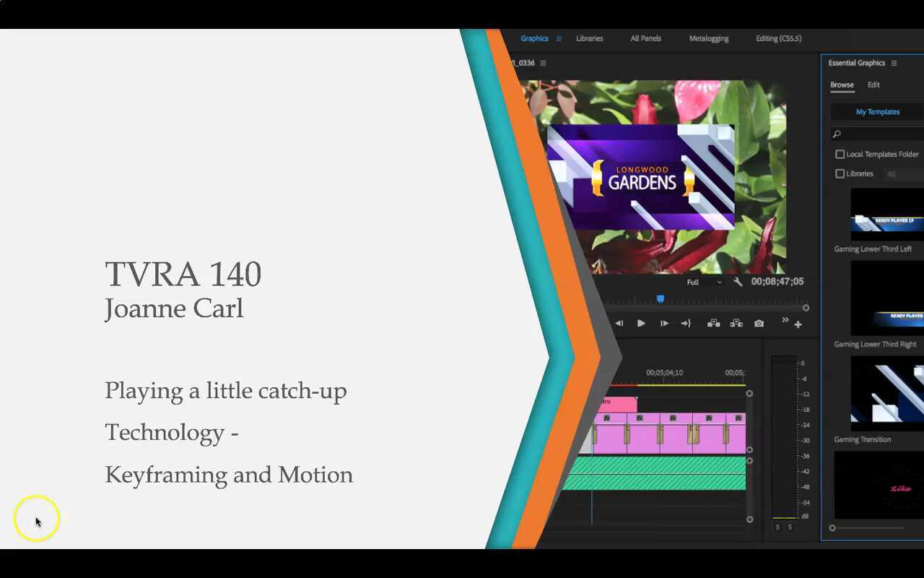Play the sequence in the Program Monitor
The image size is (924, 578).
tap(641, 324)
